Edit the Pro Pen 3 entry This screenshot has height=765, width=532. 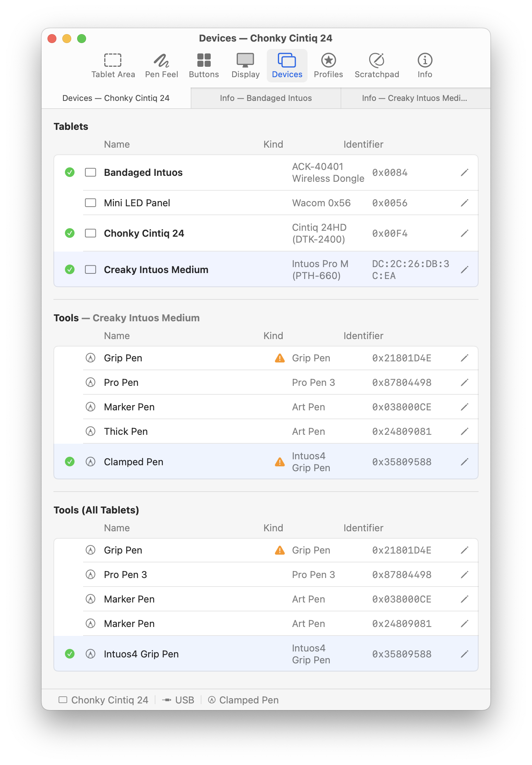[x=464, y=575]
